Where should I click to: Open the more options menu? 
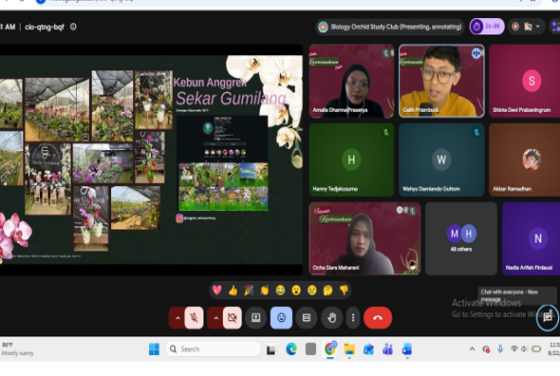[x=353, y=317]
